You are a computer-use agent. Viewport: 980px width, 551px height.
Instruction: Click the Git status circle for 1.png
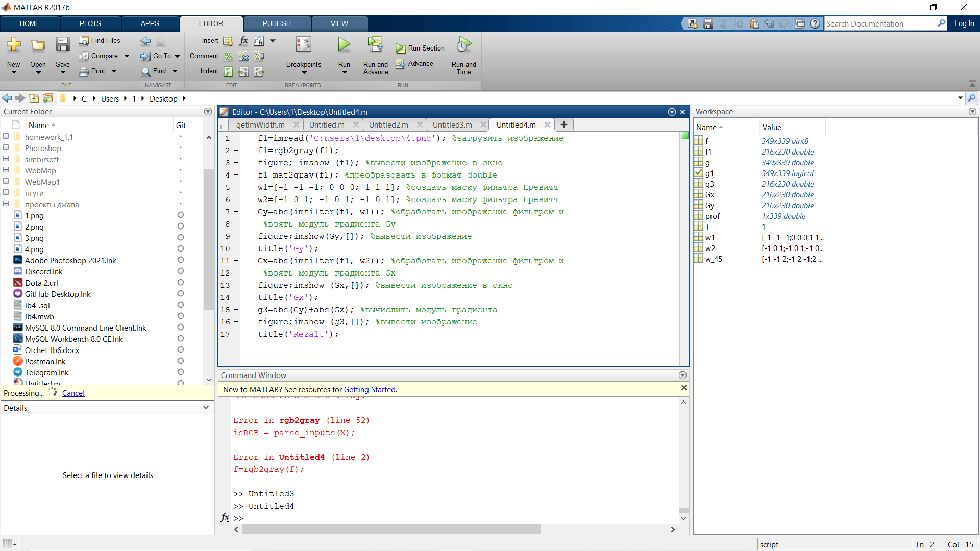[181, 215]
